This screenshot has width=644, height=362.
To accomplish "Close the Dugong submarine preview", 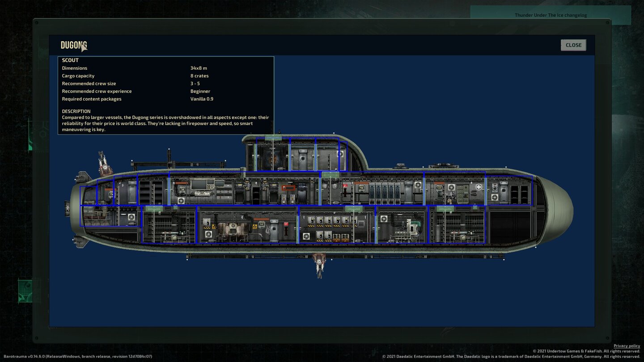I will [573, 45].
